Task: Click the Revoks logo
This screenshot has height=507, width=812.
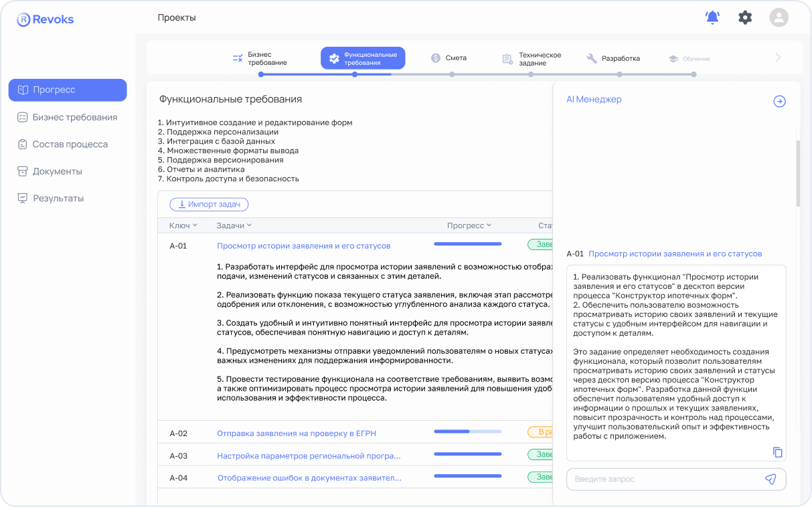Action: (x=46, y=19)
